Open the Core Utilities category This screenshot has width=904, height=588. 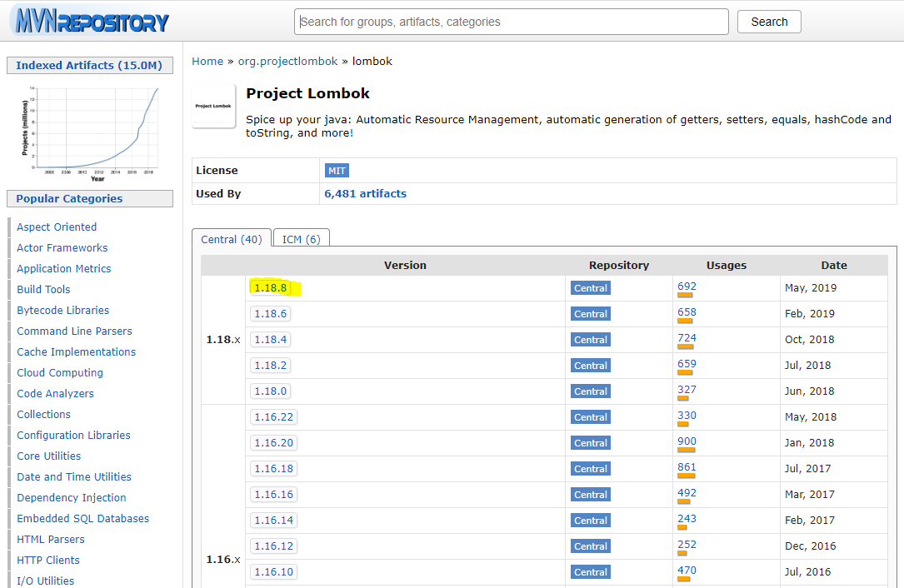[49, 456]
